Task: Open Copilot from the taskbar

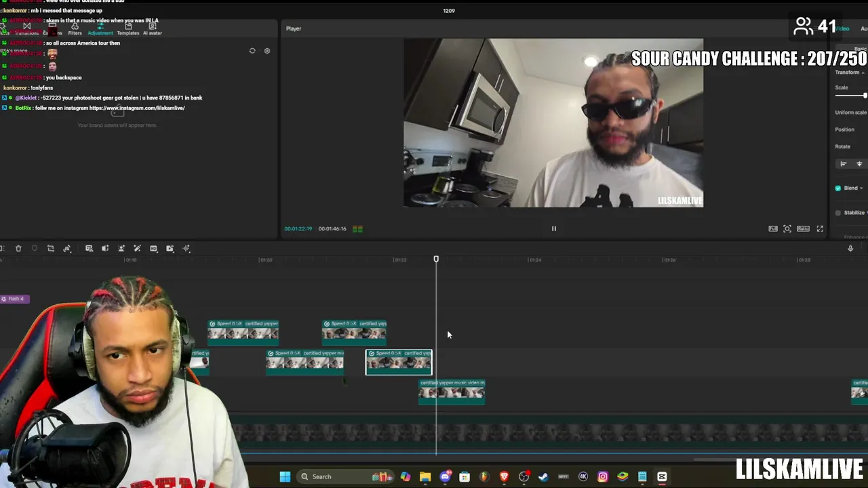Action: point(406,477)
